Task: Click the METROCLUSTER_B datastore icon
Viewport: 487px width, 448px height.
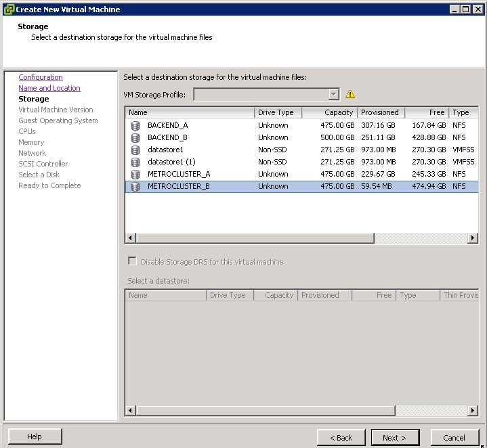Action: (x=135, y=187)
